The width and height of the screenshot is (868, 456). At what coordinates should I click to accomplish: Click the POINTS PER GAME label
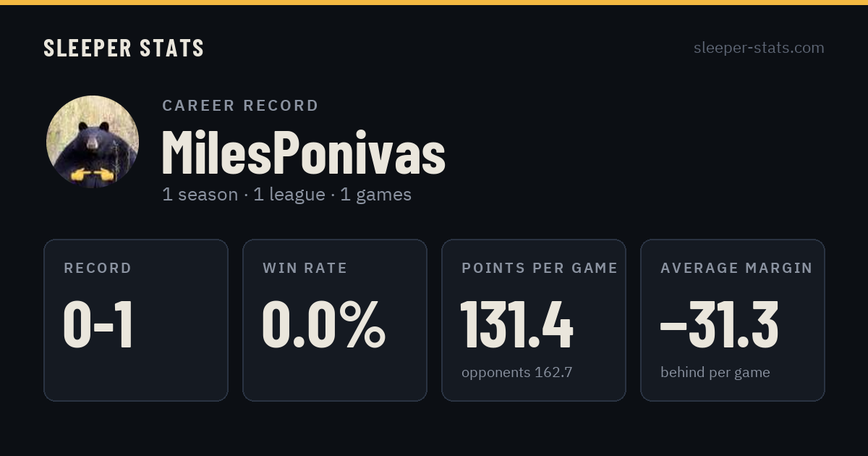540,269
